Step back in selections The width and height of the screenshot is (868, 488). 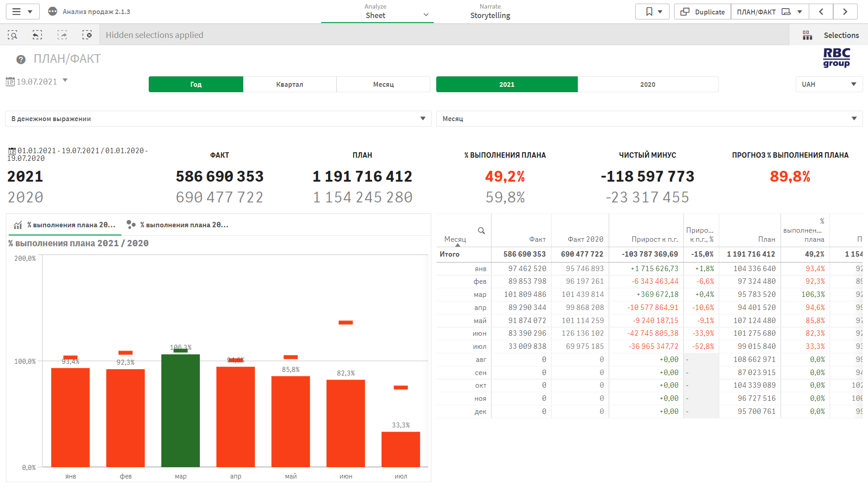tap(38, 35)
